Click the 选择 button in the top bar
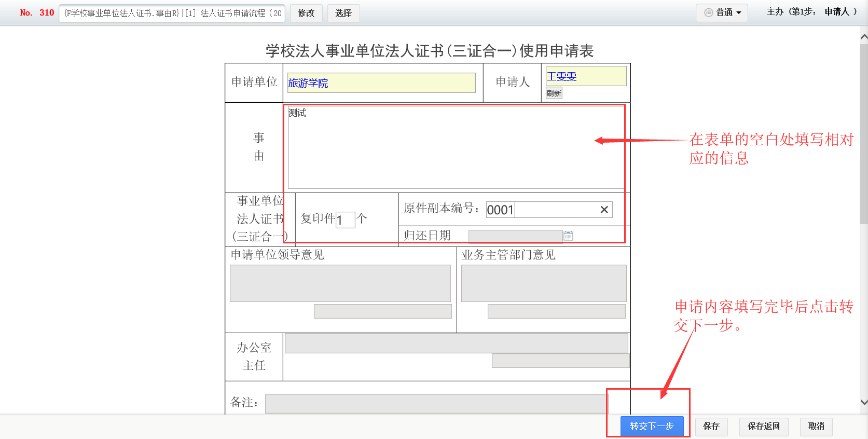Viewport: 868px width, 439px height. click(x=343, y=13)
